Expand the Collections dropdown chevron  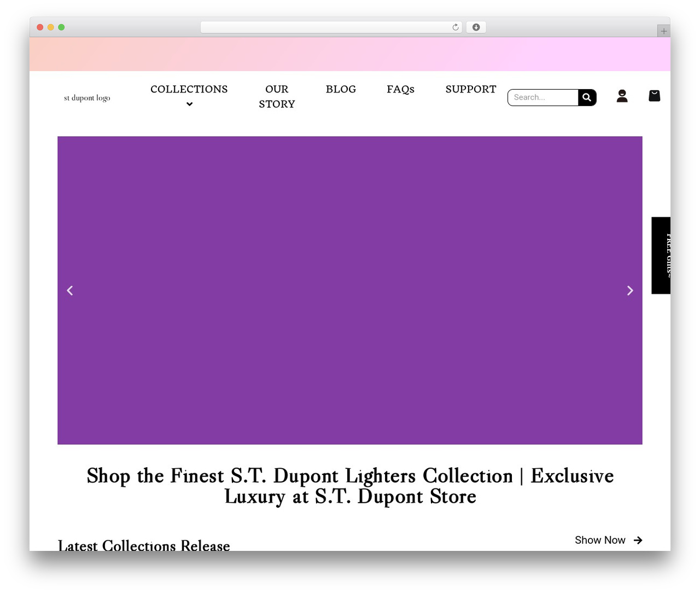pyautogui.click(x=189, y=104)
